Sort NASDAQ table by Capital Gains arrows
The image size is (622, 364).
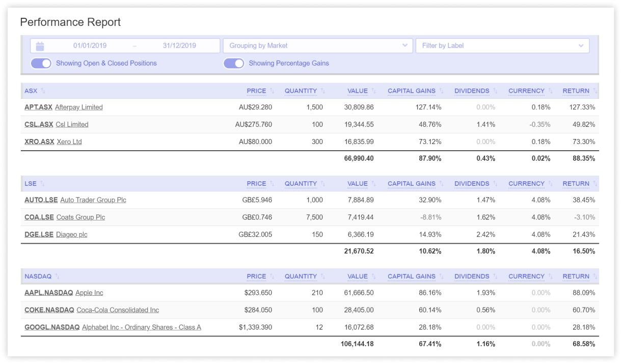(x=442, y=276)
